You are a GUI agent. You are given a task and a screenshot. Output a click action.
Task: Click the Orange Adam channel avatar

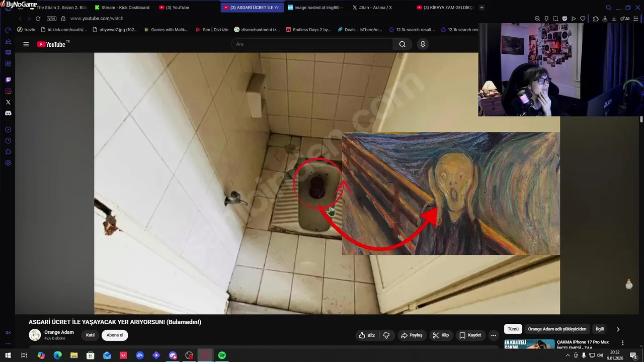pos(35,335)
